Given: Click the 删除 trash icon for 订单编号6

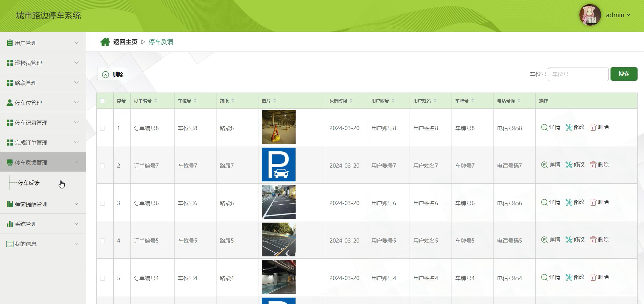Looking at the screenshot, I should [593, 202].
